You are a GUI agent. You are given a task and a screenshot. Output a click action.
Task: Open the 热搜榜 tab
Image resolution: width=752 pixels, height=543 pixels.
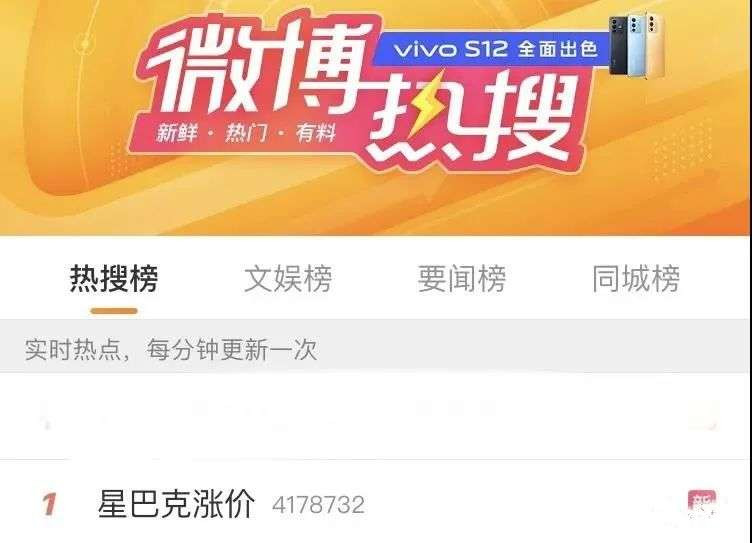coord(114,278)
